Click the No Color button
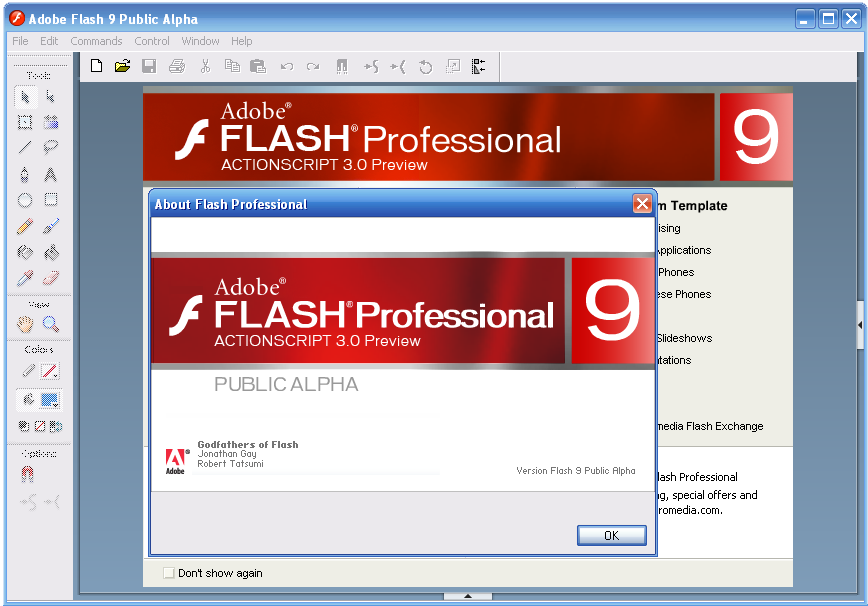 [40, 426]
